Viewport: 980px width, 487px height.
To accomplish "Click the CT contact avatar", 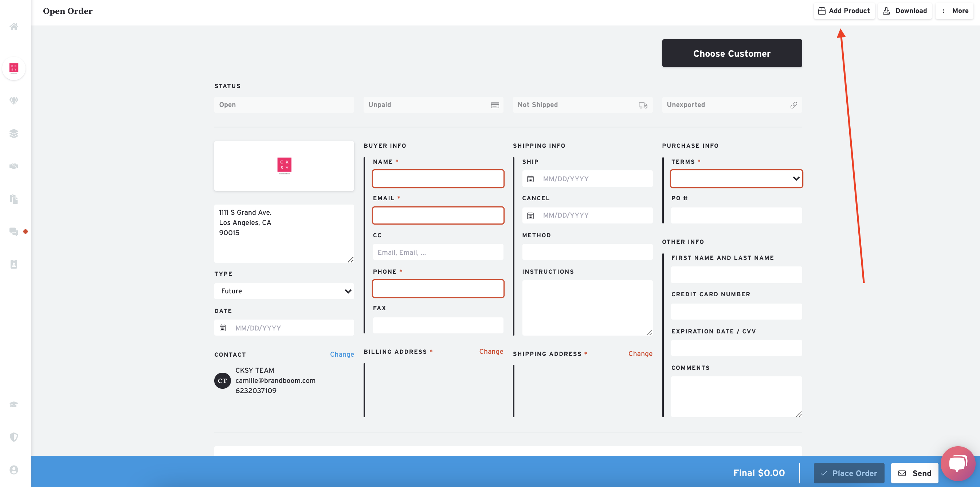I will point(223,381).
